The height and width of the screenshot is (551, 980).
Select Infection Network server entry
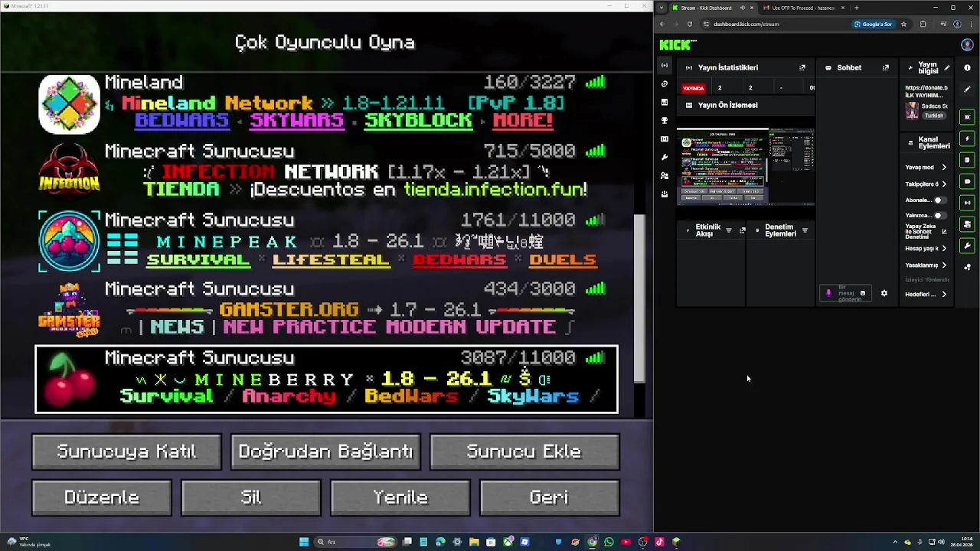(326, 171)
